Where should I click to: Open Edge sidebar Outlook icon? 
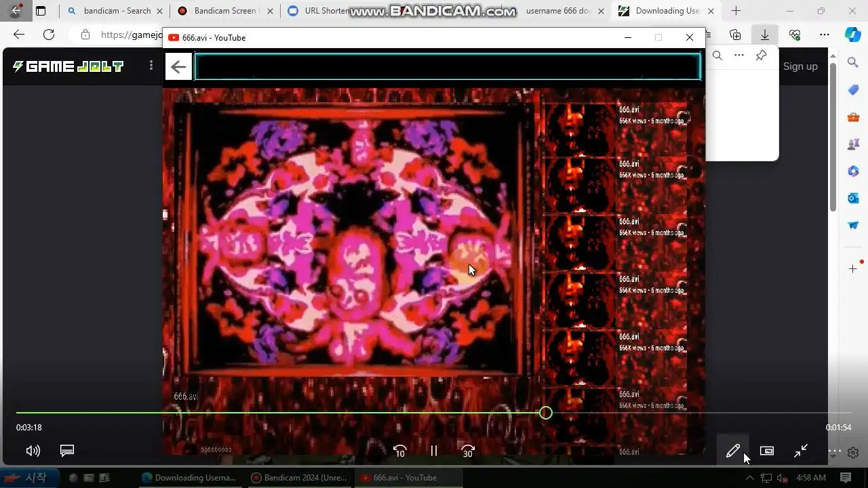pyautogui.click(x=853, y=198)
